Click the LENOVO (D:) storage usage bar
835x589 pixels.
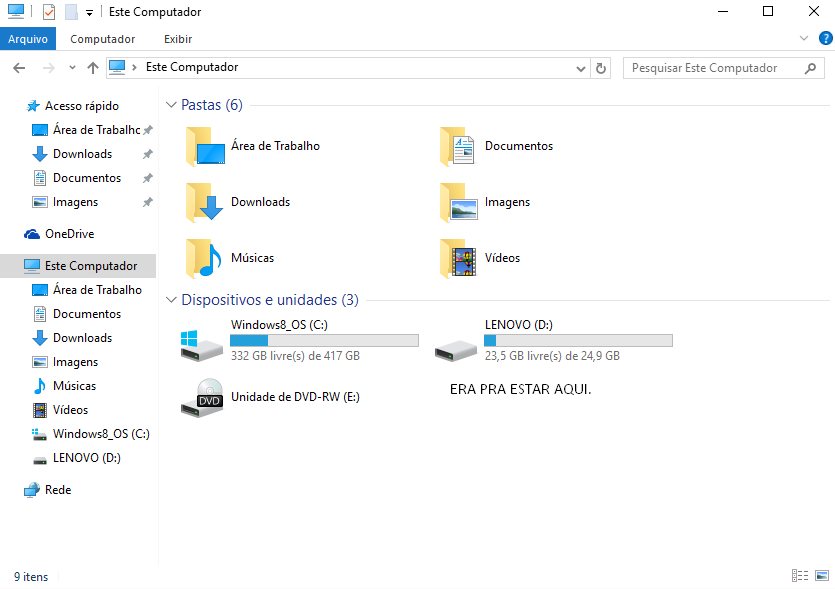coord(578,340)
